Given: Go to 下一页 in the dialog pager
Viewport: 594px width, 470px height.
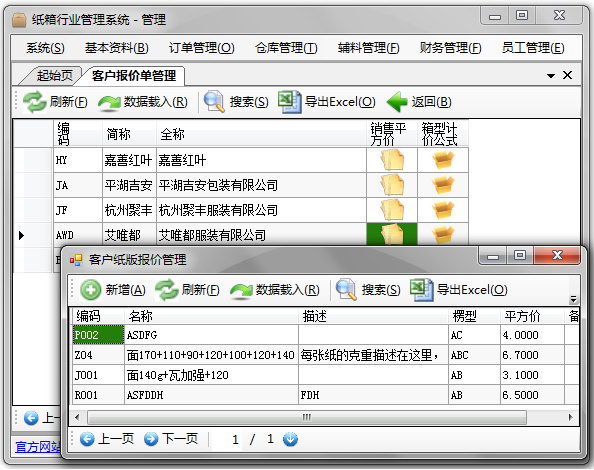Looking at the screenshot, I should click(x=171, y=439).
